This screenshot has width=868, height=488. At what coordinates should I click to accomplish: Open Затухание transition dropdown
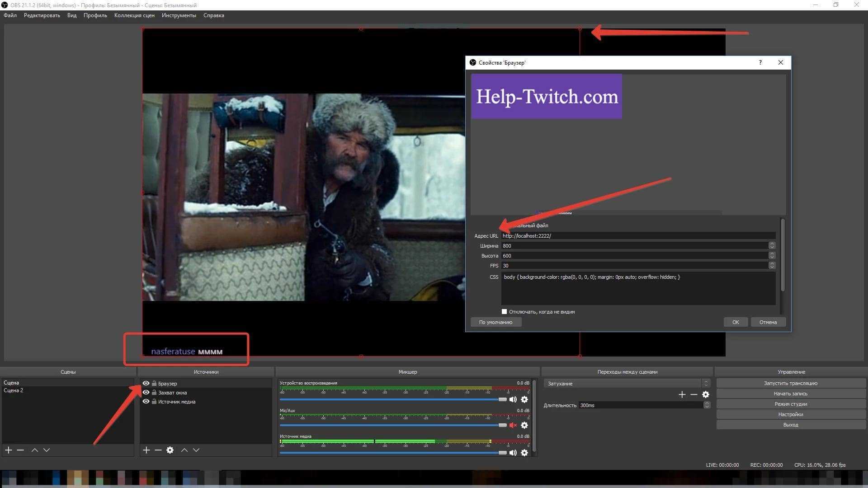[x=627, y=383]
